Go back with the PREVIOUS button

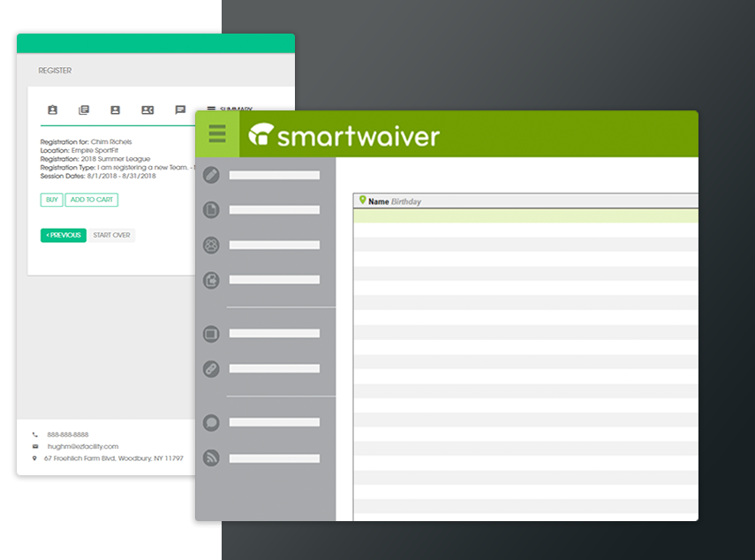[x=64, y=235]
